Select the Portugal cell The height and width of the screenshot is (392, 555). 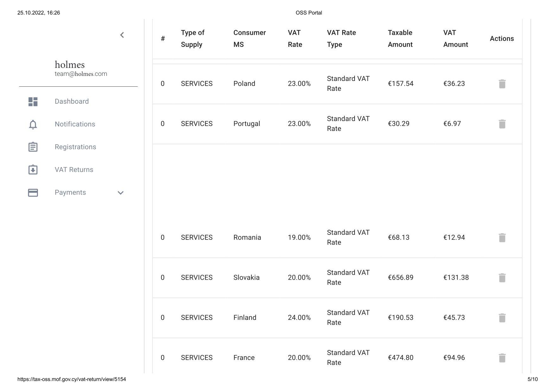pos(247,124)
